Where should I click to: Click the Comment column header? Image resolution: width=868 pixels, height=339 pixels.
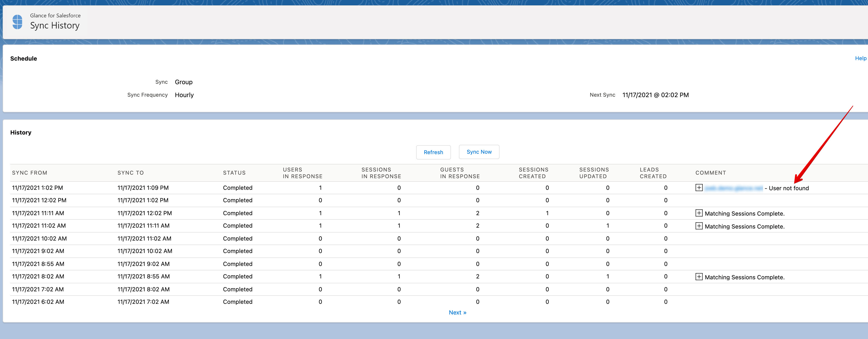pos(710,173)
